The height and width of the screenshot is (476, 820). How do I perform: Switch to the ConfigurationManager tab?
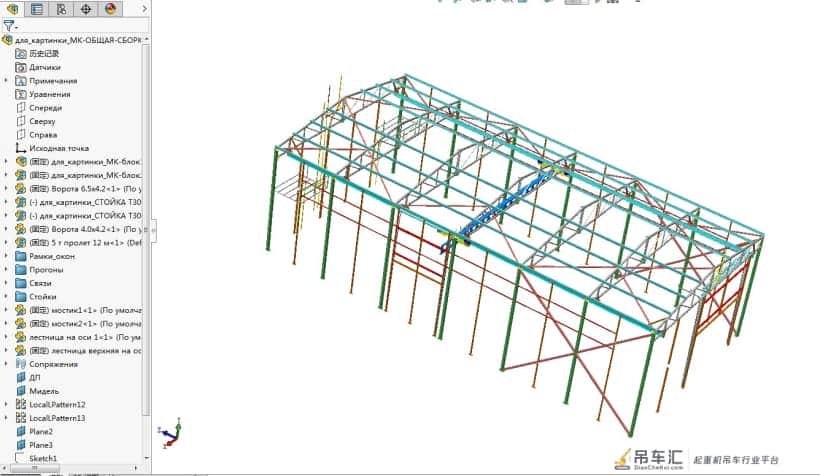tap(61, 9)
